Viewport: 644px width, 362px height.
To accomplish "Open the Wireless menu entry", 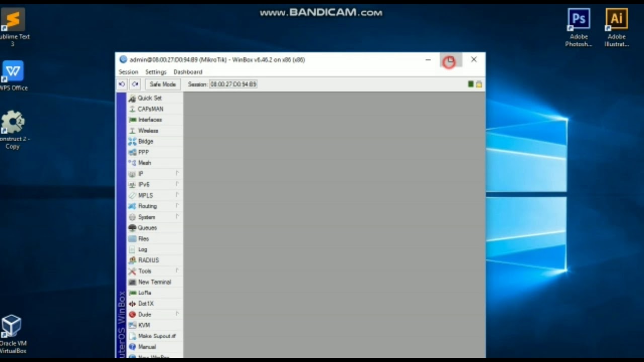I will click(x=154, y=131).
